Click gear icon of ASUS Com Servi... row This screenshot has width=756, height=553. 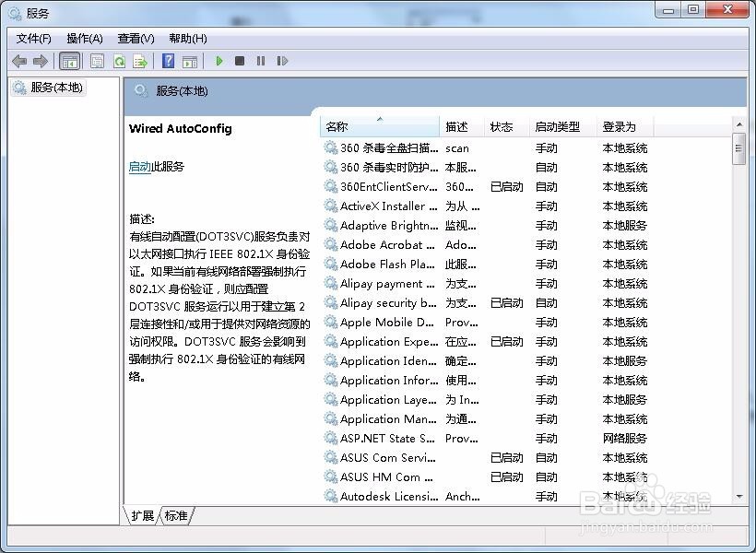click(x=330, y=457)
